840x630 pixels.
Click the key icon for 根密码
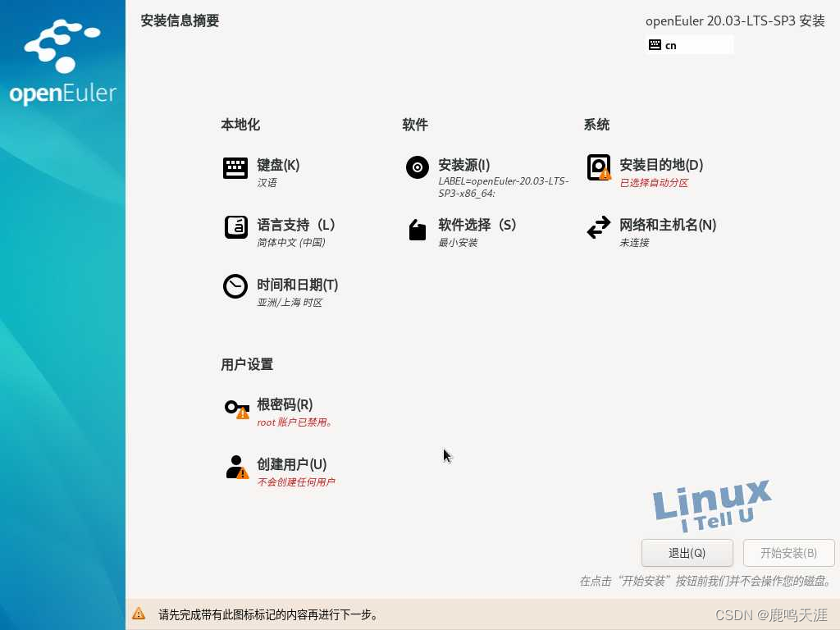(x=237, y=409)
